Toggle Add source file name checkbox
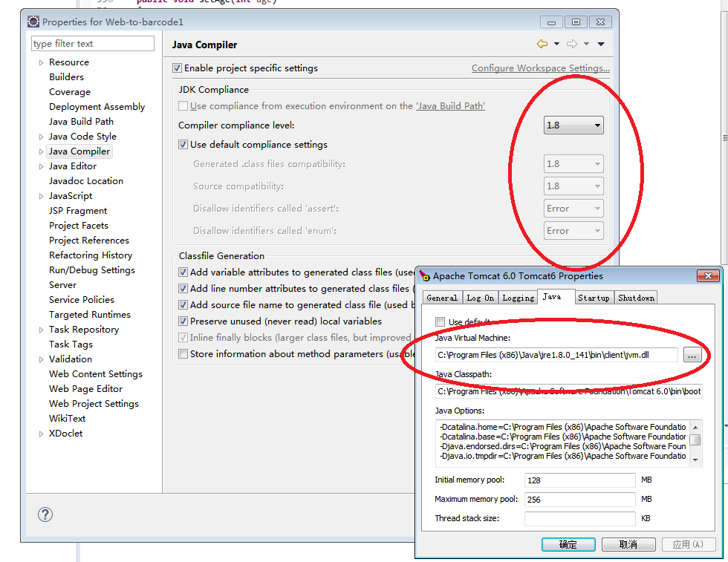Screen dimensions: 728x562 pyautogui.click(x=183, y=304)
